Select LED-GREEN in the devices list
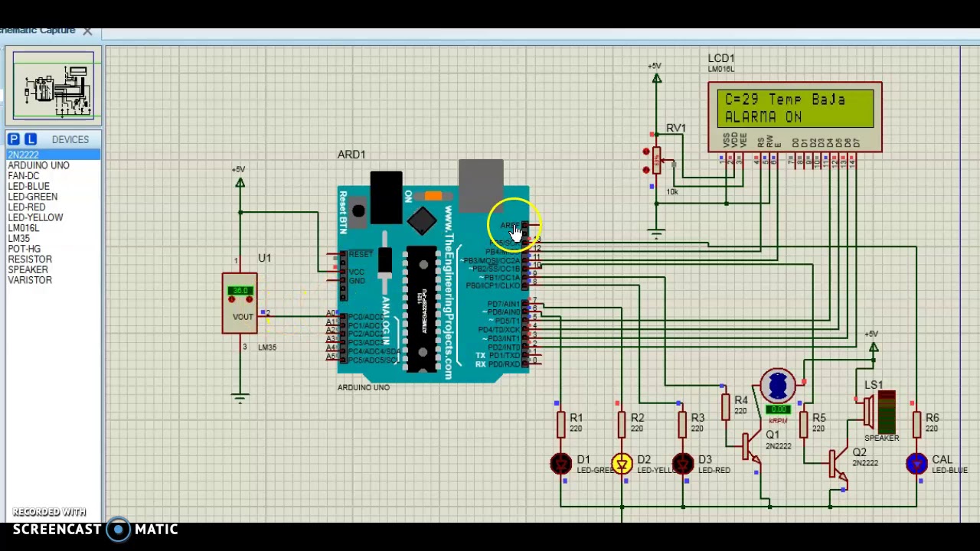The height and width of the screenshot is (551, 980). (32, 197)
